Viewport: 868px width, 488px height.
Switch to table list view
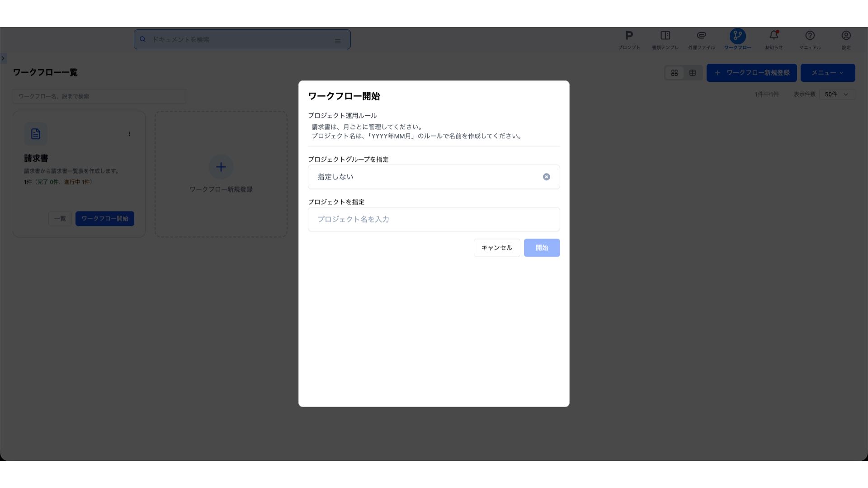(x=692, y=73)
